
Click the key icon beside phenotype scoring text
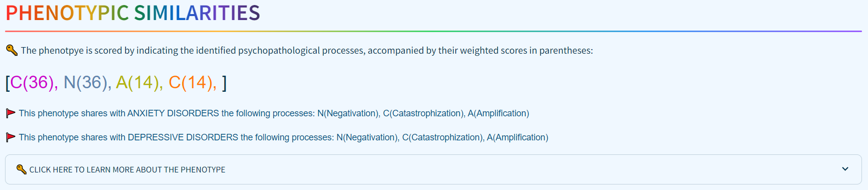pyautogui.click(x=12, y=50)
